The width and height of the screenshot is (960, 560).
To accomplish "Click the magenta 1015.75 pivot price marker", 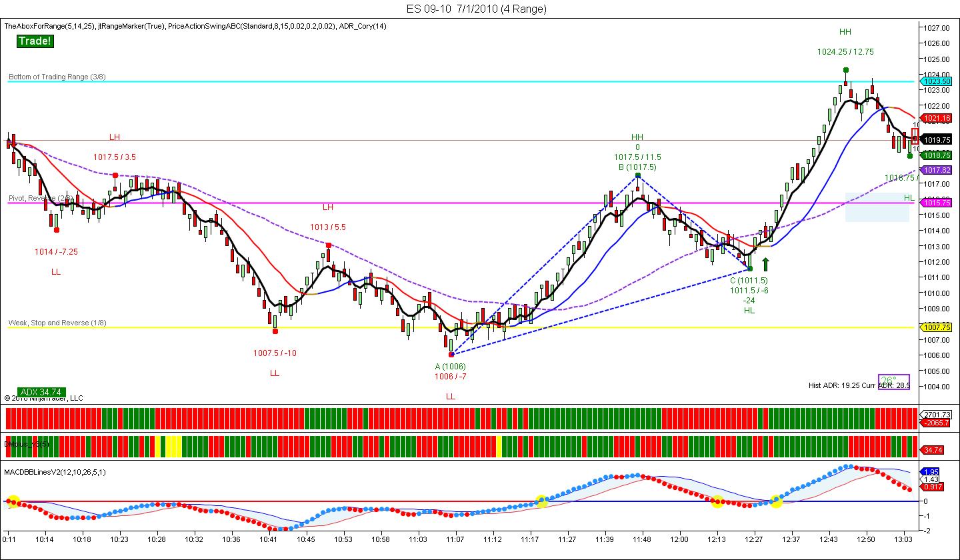I will coord(937,203).
